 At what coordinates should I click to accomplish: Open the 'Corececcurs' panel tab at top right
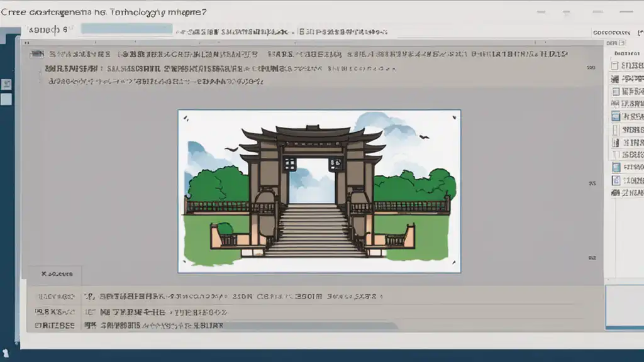pos(611,32)
